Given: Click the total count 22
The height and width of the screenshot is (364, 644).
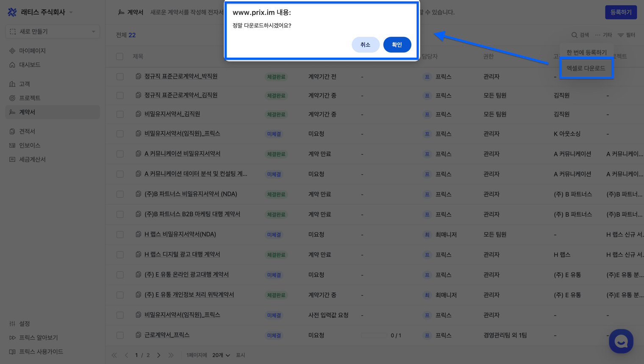Looking at the screenshot, I should tap(132, 35).
